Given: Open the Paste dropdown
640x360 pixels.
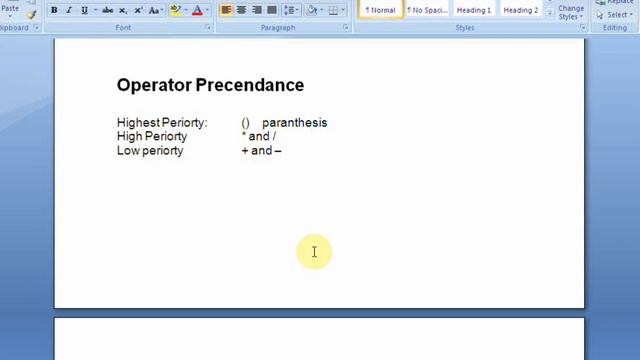Looking at the screenshot, I should click(10, 11).
